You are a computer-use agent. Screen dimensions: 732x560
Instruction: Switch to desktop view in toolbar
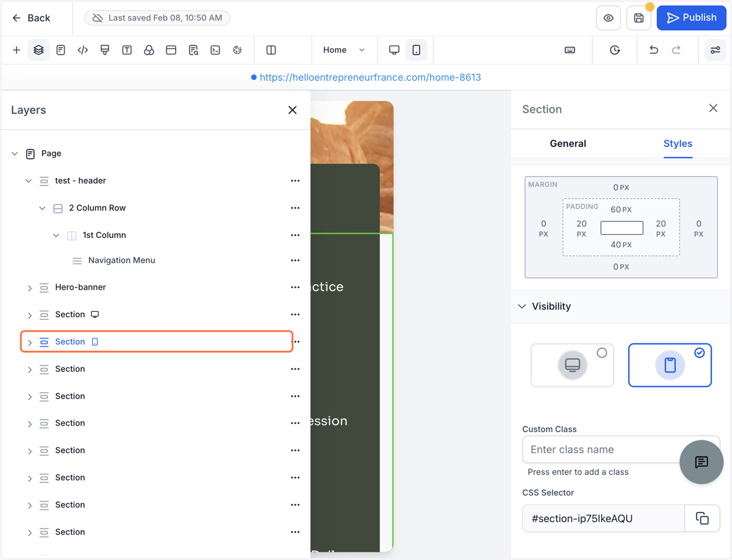click(394, 50)
